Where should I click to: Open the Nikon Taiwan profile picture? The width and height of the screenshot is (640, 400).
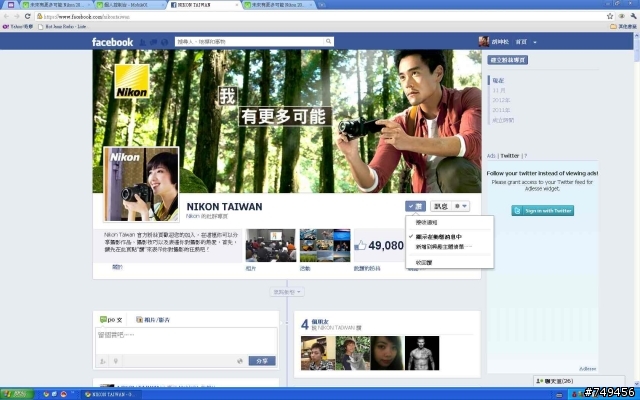[x=141, y=184]
